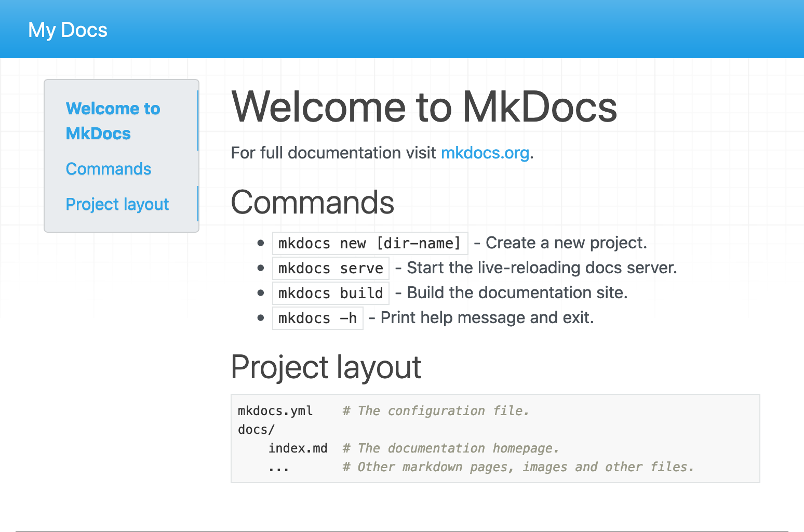
Task: Visit the mkdocs.org hyperlink
Action: (x=485, y=153)
